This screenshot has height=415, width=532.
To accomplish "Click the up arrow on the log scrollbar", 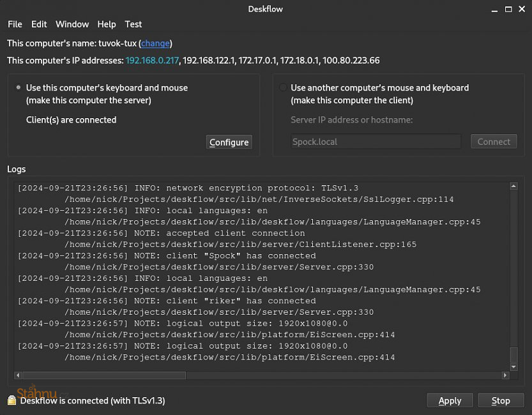I will coord(513,186).
